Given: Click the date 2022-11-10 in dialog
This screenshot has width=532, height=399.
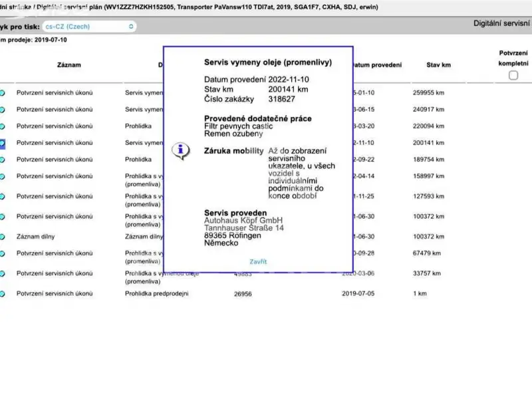Looking at the screenshot, I should click(x=289, y=79).
